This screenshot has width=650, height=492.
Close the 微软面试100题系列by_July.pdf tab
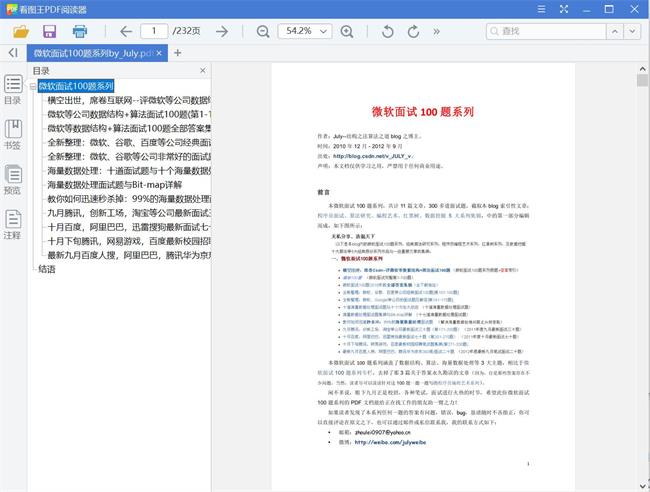tap(159, 53)
